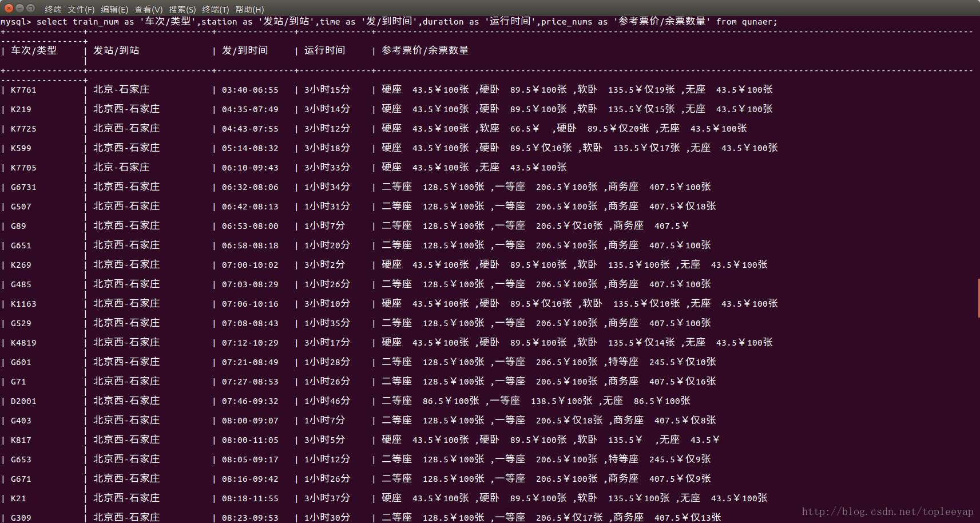Open the 终端(T) menu
This screenshot has width=980, height=523.
click(x=216, y=9)
